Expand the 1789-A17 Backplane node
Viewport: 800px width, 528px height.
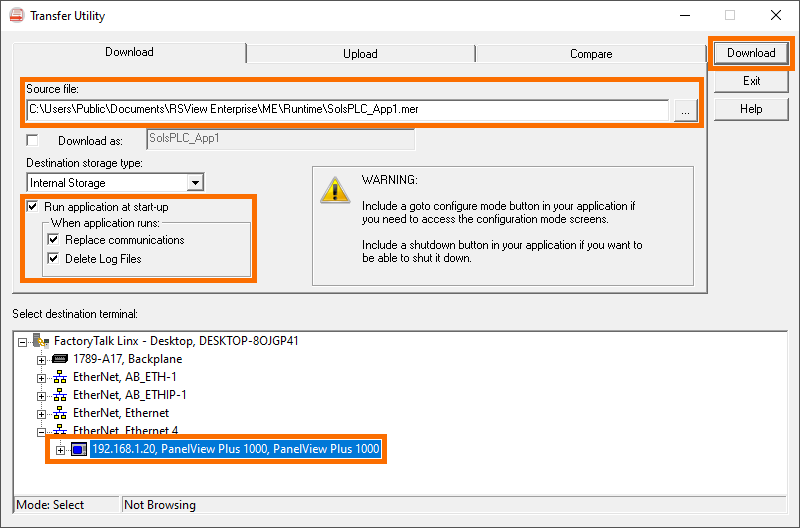click(41, 360)
